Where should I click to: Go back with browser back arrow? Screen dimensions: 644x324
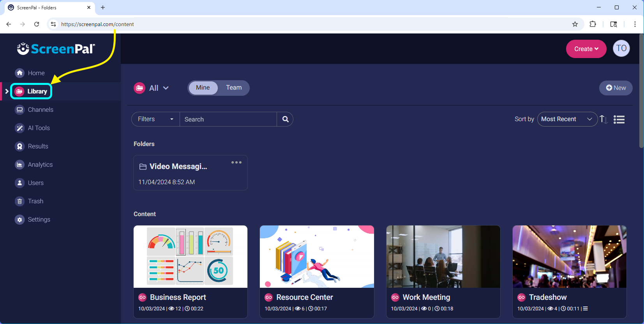tap(9, 24)
